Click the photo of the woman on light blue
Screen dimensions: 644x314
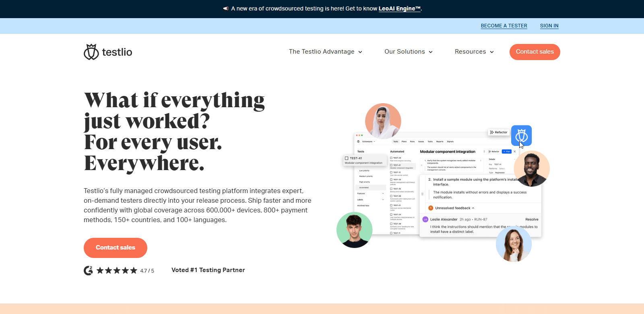(x=514, y=244)
